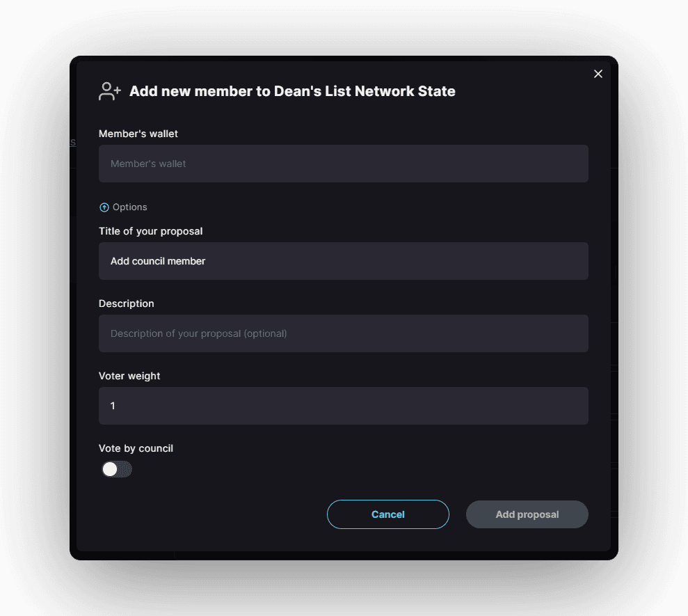Click the Add council member title field

tap(344, 261)
